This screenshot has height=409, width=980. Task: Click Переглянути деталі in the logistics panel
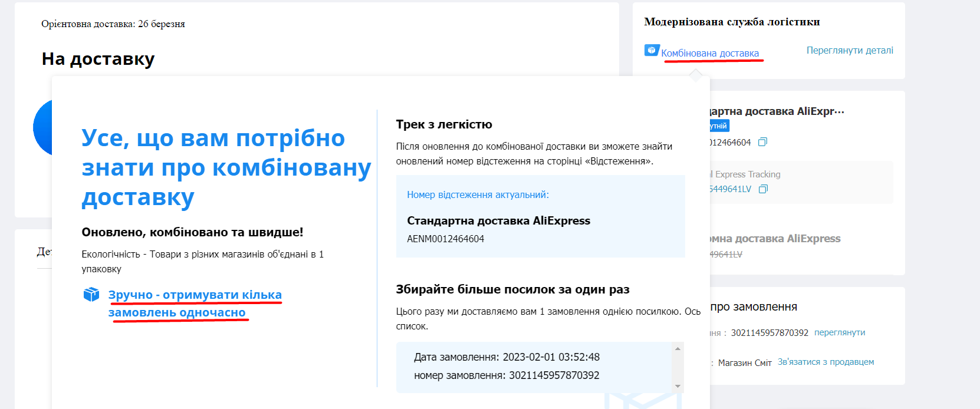point(849,51)
